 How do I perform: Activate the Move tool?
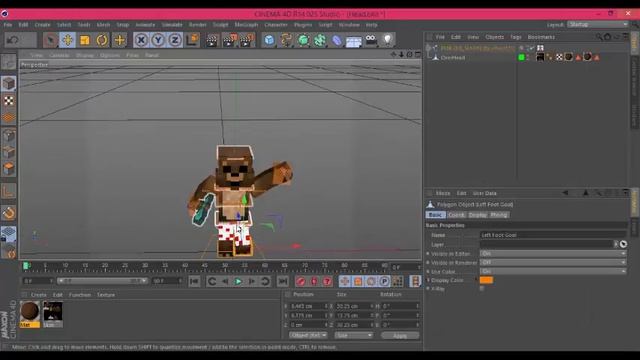click(68, 40)
